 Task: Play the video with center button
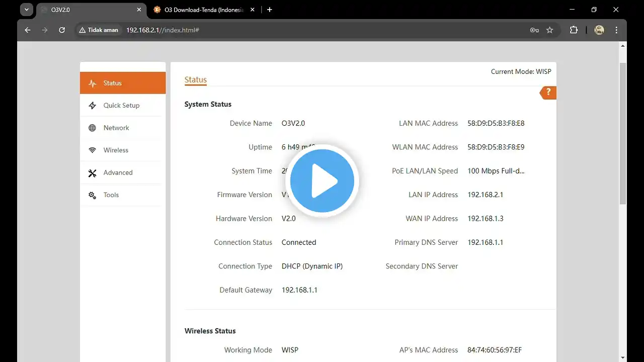coord(322,180)
